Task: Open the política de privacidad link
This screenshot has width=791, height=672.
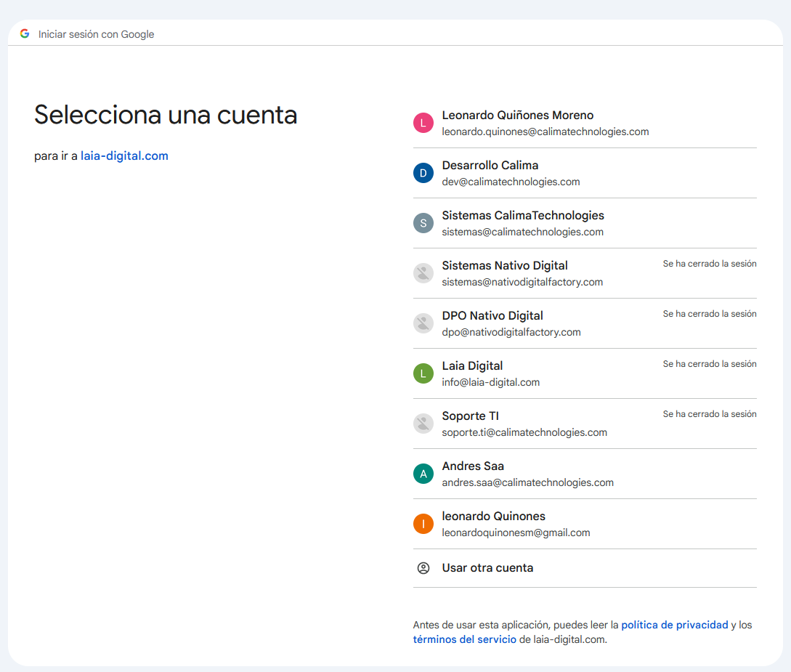Action: (x=674, y=625)
